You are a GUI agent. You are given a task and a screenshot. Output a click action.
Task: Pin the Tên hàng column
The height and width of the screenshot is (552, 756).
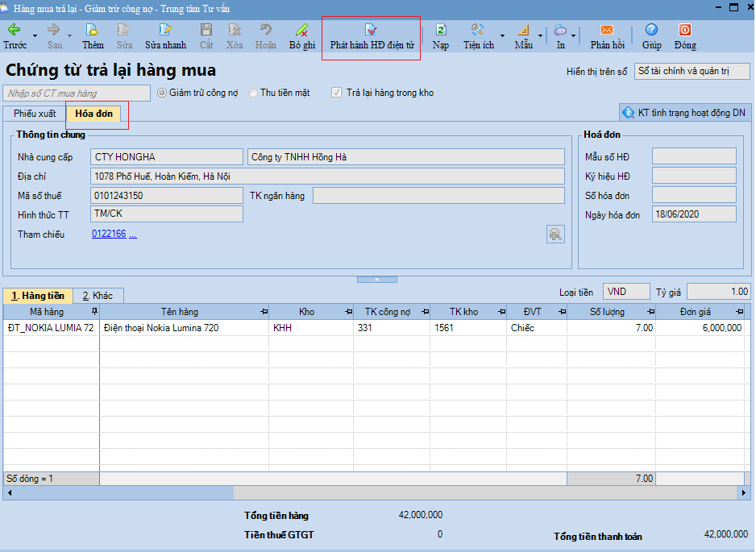pos(264,312)
